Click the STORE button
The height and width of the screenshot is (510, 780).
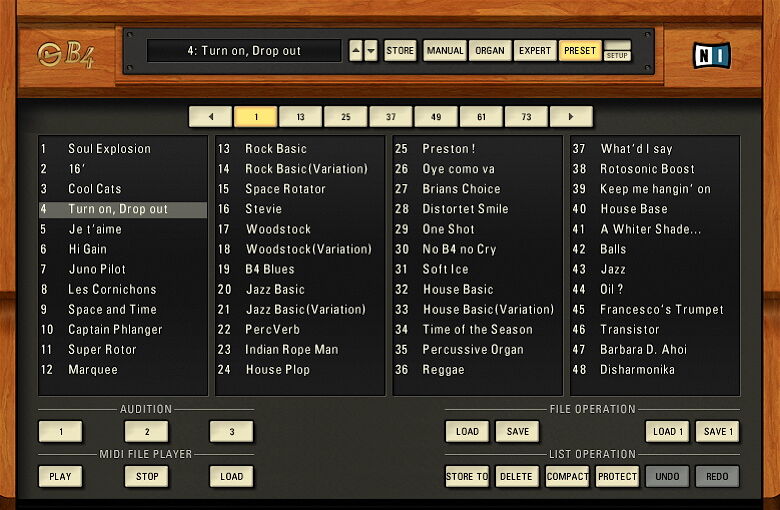click(400, 51)
